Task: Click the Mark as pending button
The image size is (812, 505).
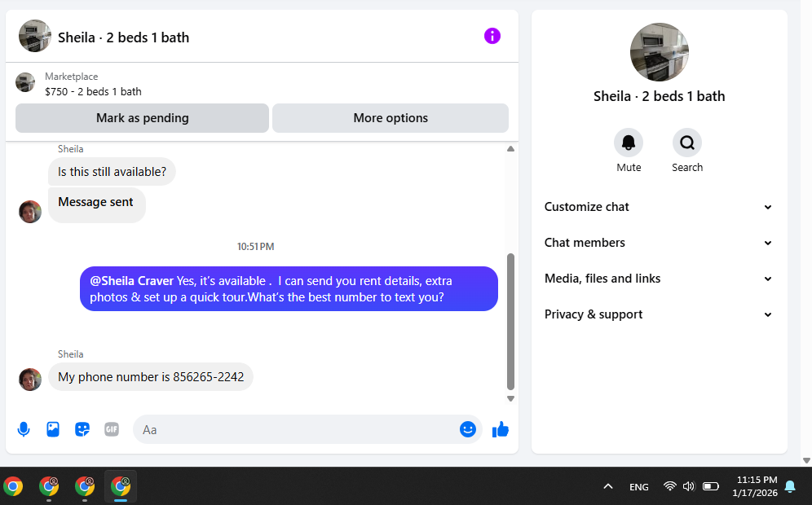Action: pyautogui.click(x=142, y=118)
